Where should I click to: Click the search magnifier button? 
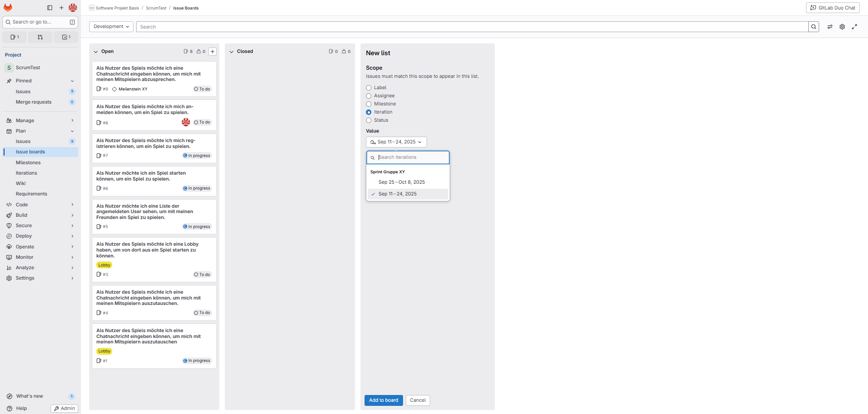click(x=814, y=27)
